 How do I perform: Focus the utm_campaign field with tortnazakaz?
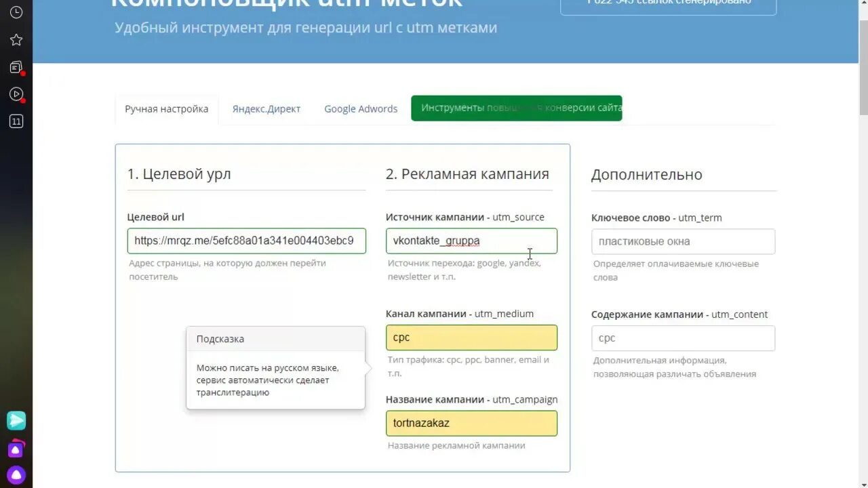click(471, 423)
